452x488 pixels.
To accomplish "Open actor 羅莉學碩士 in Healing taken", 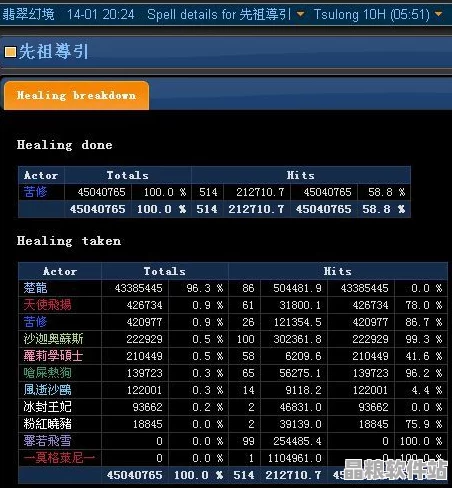I will [53, 356].
